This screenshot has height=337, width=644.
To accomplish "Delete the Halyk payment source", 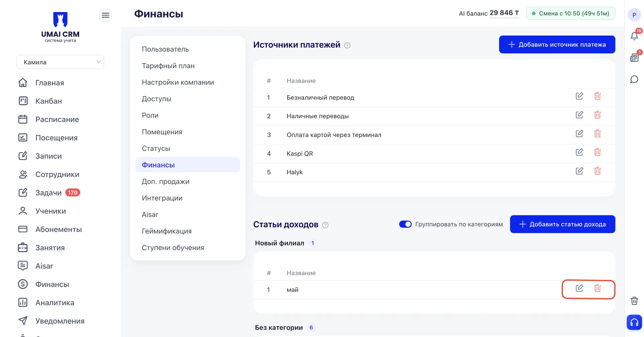I will 597,171.
